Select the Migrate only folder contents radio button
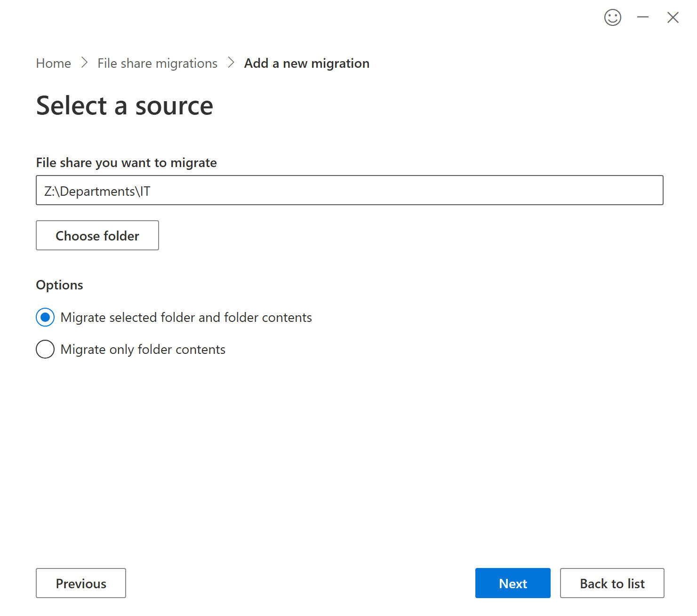This screenshot has width=697, height=616. tap(45, 349)
